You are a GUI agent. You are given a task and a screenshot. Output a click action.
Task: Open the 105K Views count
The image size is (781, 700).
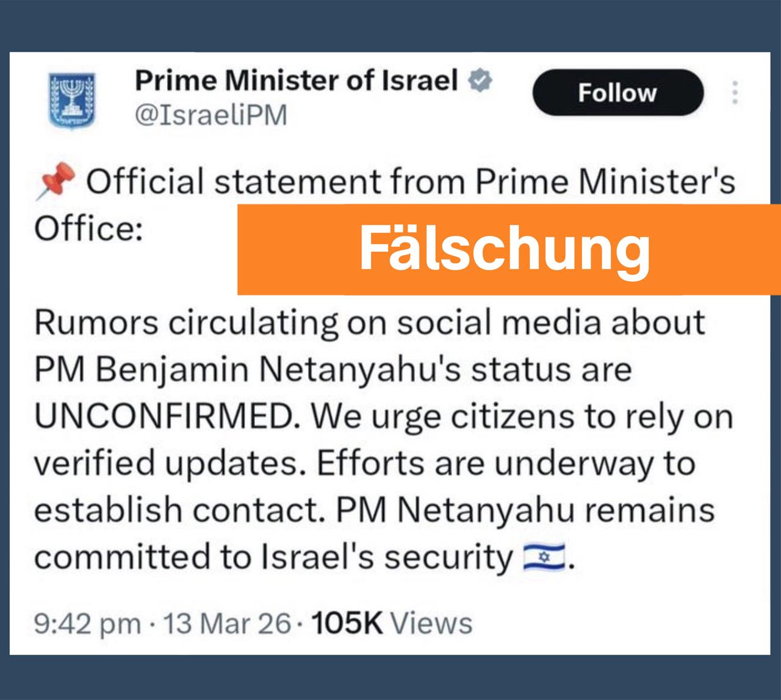click(x=392, y=623)
